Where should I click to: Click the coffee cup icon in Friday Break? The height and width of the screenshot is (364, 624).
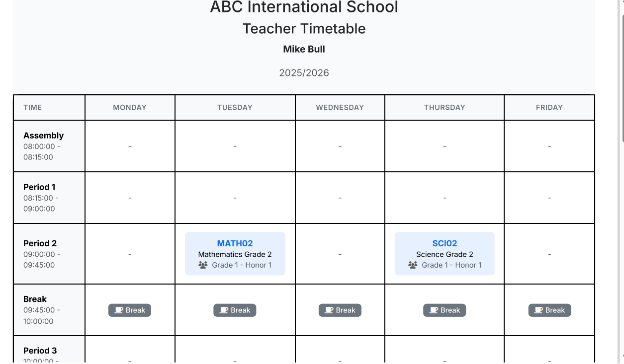point(538,310)
